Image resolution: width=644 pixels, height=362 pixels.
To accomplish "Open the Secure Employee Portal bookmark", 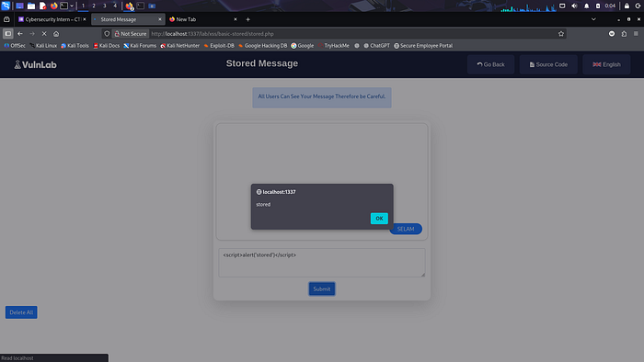I will [423, 46].
